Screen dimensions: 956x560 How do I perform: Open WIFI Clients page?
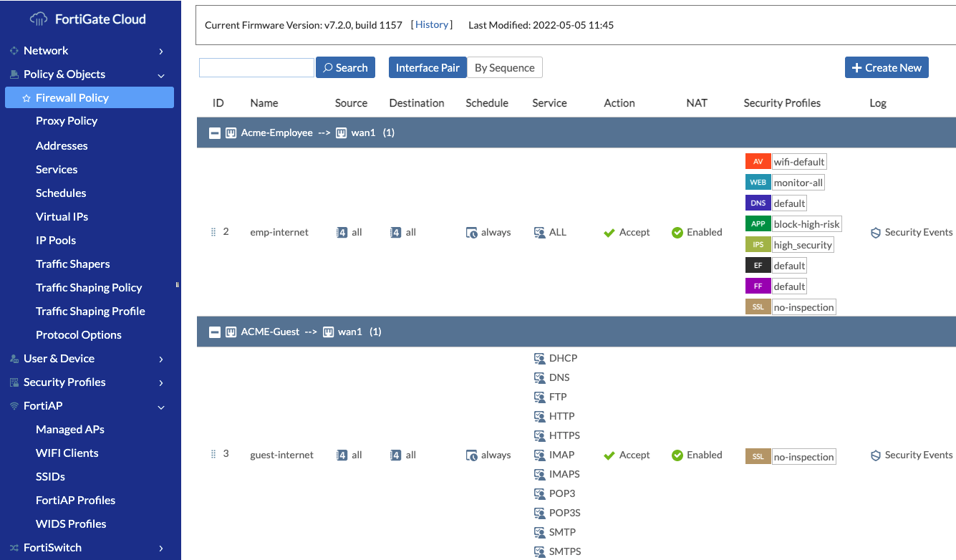click(x=67, y=453)
